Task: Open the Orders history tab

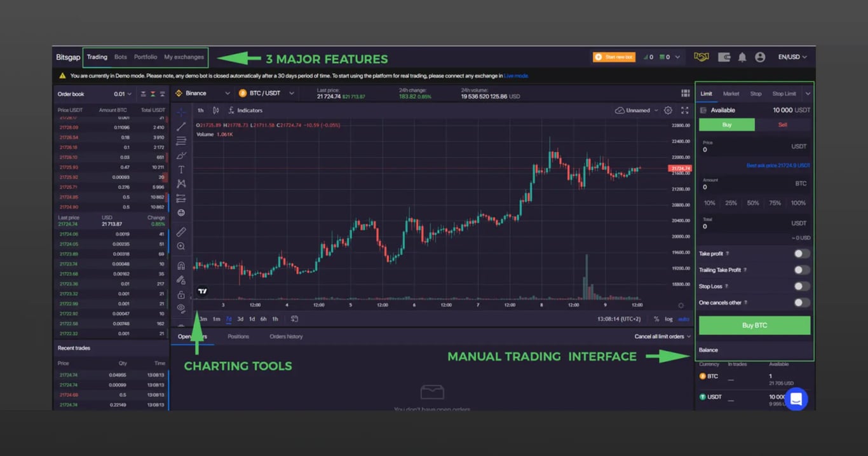Action: tap(285, 336)
